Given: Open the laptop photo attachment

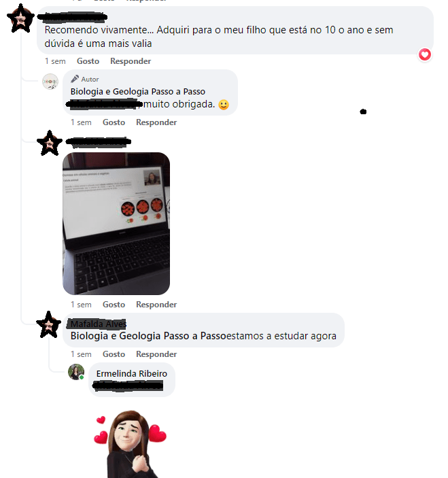Looking at the screenshot, I should 116,224.
